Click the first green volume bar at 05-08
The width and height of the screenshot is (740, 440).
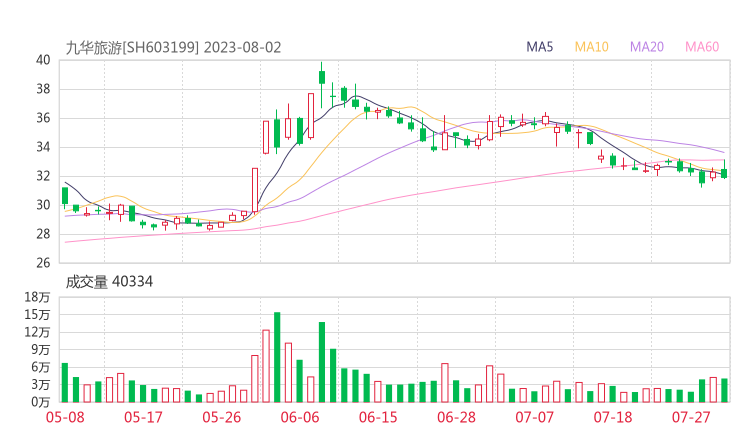[x=65, y=383]
